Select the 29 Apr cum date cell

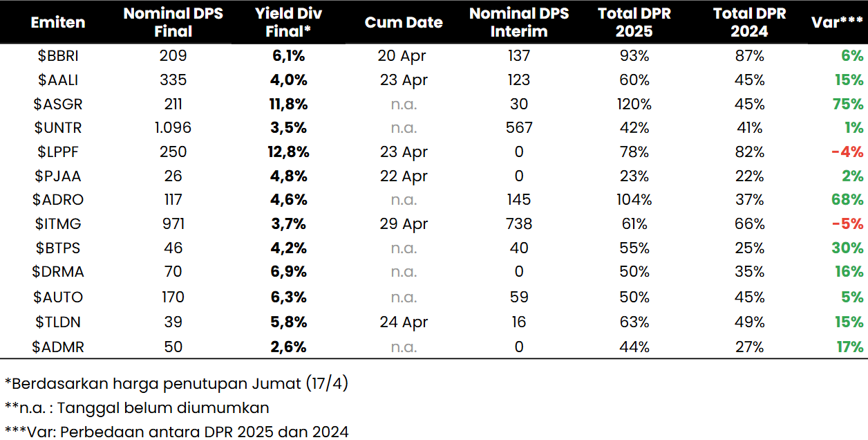point(404,224)
